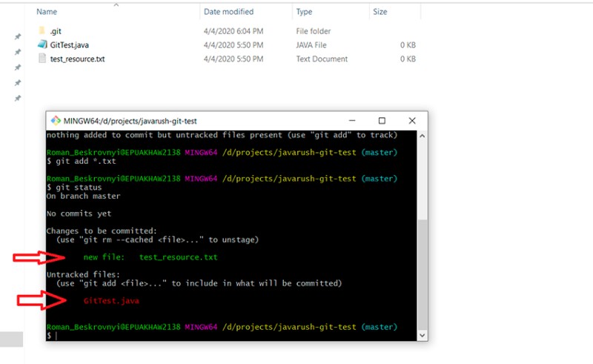593x364 pixels.
Task: Open the .git folder icon
Action: [42, 30]
